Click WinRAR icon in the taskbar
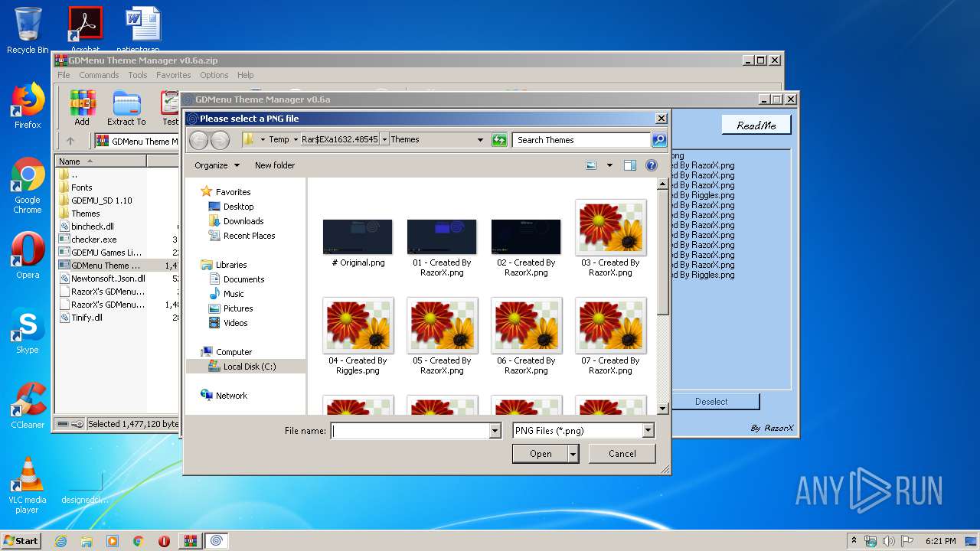 pos(190,541)
